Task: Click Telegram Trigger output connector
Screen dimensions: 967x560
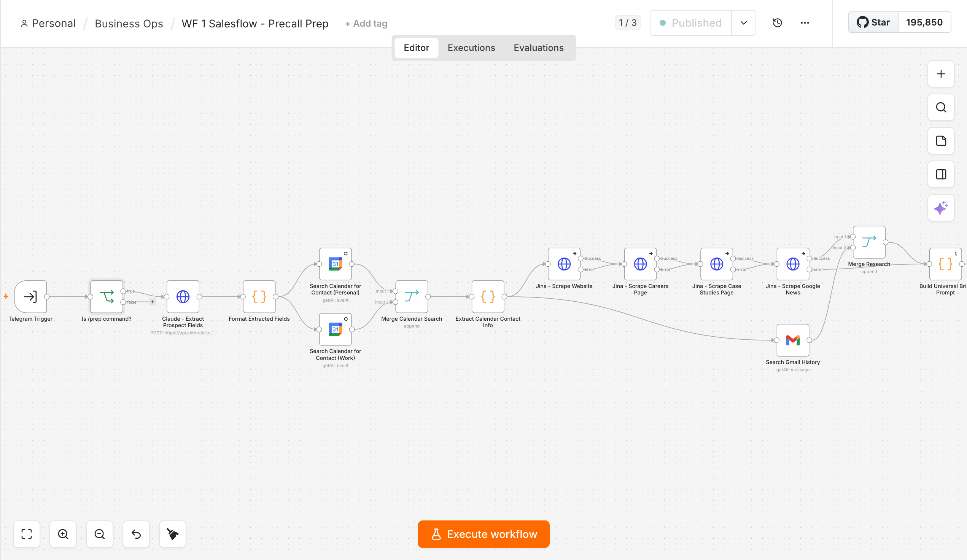Action: pos(47,296)
